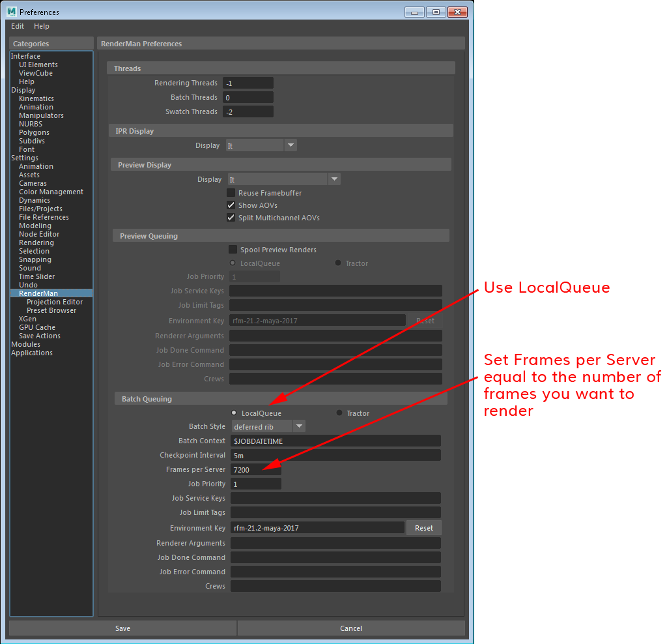The image size is (667, 644).
Task: Open the IPR Display dropdown
Action: 261,145
